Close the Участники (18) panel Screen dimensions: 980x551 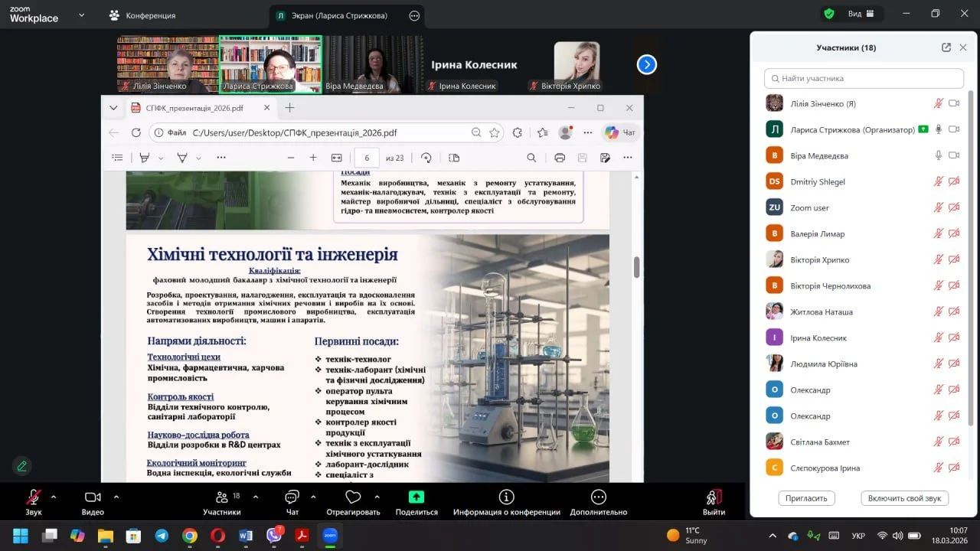pyautogui.click(x=964, y=47)
